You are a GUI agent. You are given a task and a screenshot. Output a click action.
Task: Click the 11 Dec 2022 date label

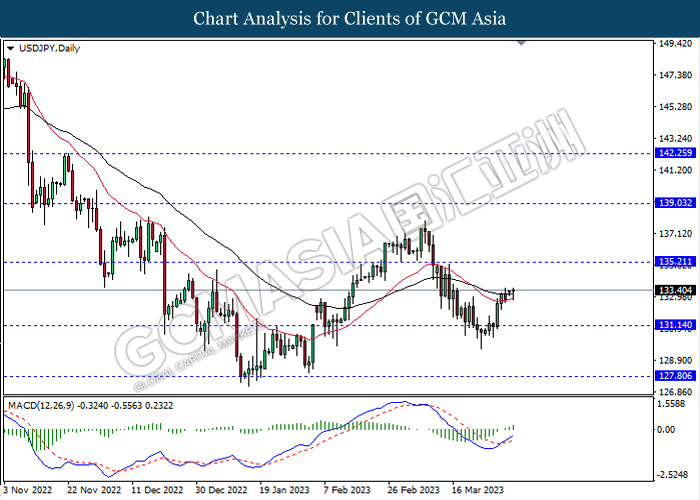(158, 490)
